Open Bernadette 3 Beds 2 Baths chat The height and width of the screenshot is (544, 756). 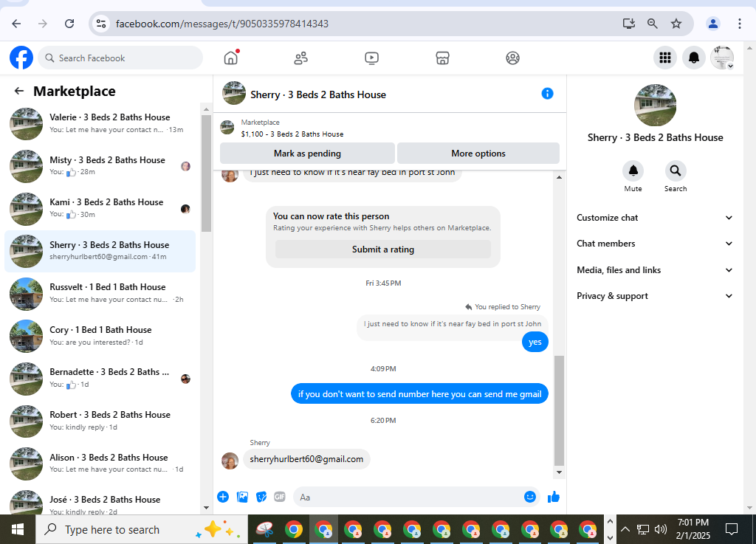click(100, 378)
